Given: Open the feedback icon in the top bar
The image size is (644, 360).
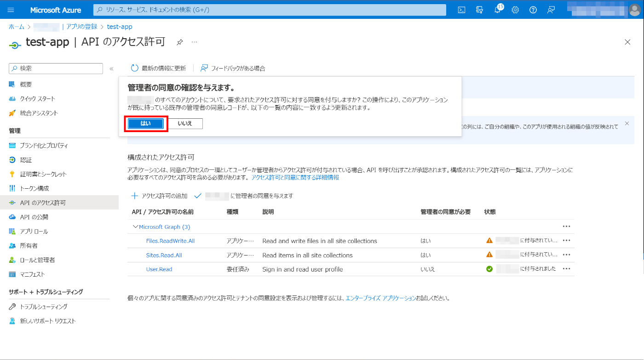Looking at the screenshot, I should (x=551, y=10).
